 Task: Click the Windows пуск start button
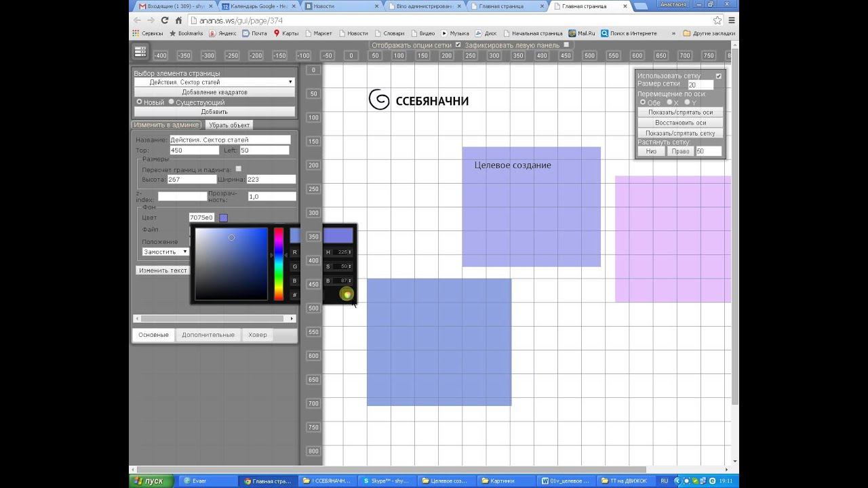149,481
